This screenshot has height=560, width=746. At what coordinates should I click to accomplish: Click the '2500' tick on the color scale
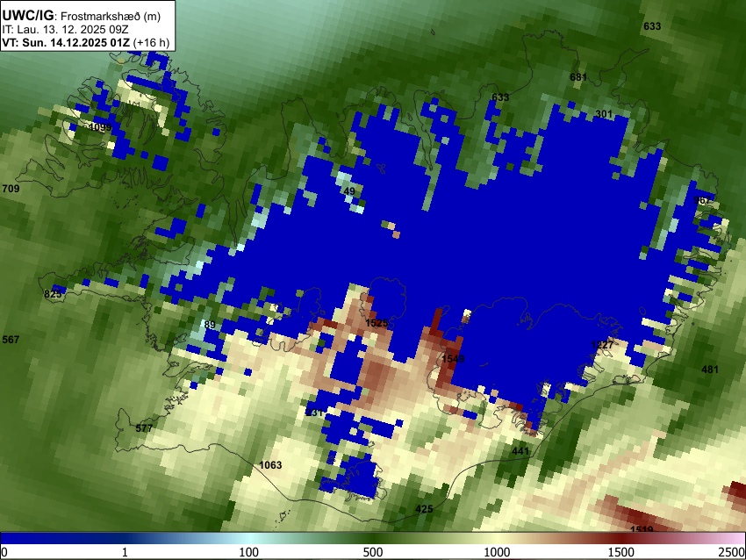[732, 552]
